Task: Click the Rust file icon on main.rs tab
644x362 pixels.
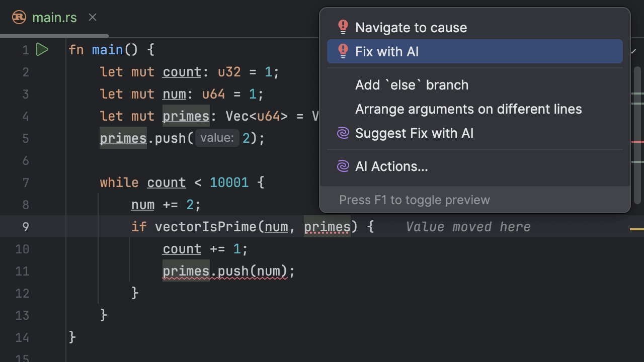Action: click(x=19, y=18)
